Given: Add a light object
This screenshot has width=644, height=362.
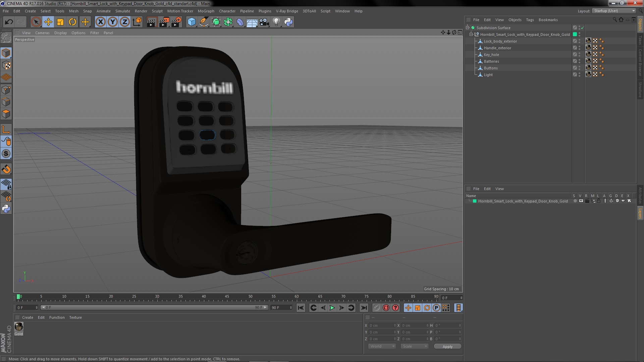Looking at the screenshot, I should (276, 22).
